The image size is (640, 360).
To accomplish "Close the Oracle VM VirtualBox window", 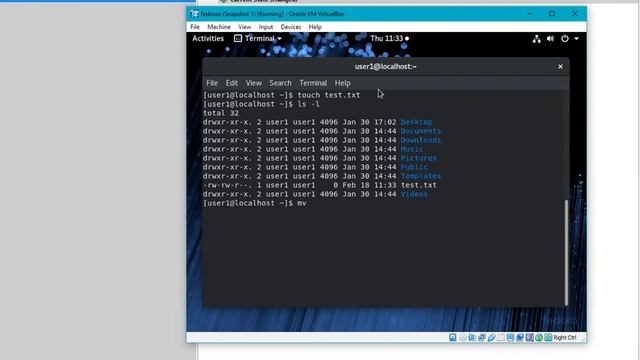I will click(x=575, y=14).
